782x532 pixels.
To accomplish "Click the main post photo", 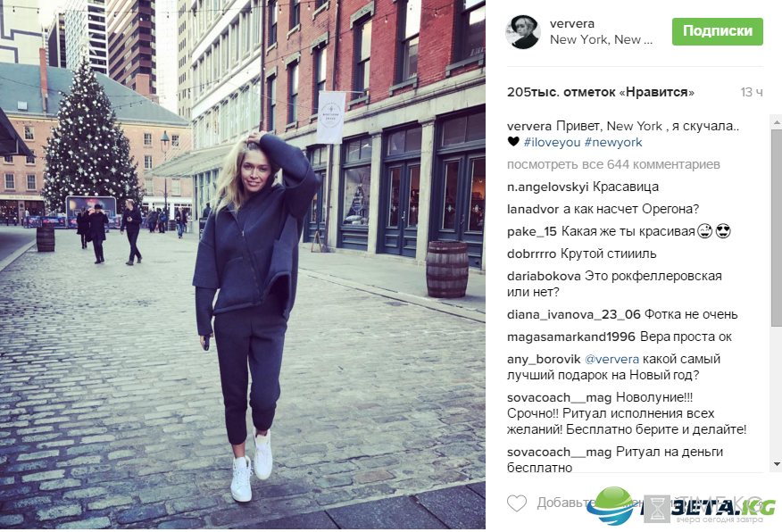I will tap(243, 264).
